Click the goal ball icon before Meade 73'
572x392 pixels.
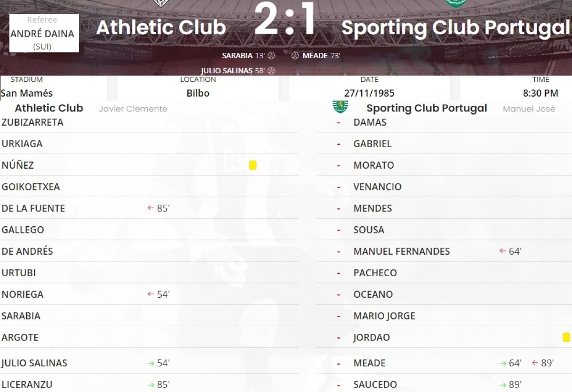[x=295, y=56]
